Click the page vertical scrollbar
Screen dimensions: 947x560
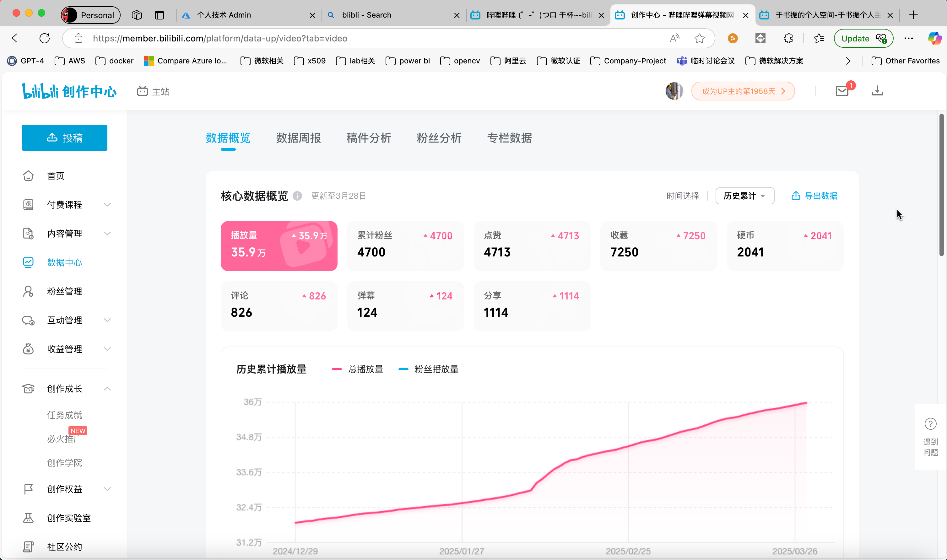click(942, 185)
